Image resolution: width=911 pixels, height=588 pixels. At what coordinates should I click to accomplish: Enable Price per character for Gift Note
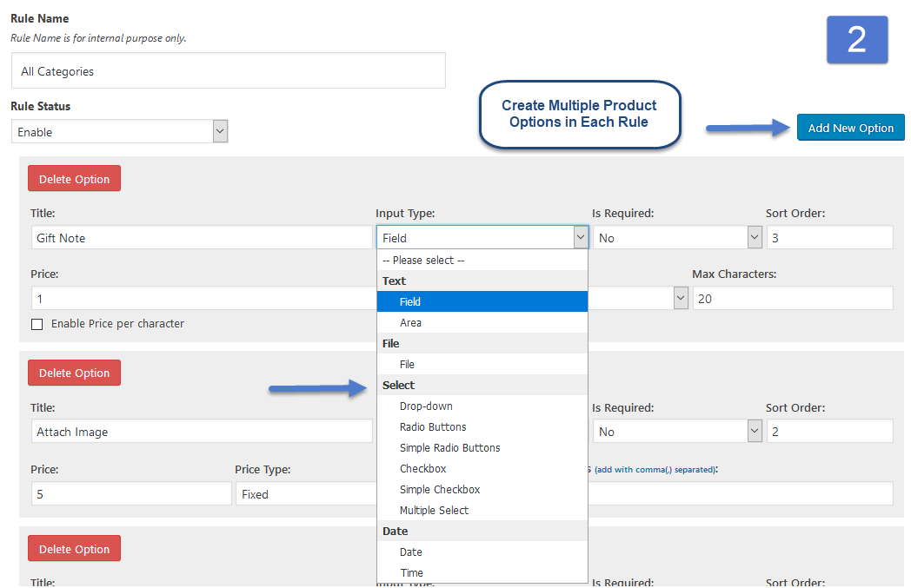[37, 324]
